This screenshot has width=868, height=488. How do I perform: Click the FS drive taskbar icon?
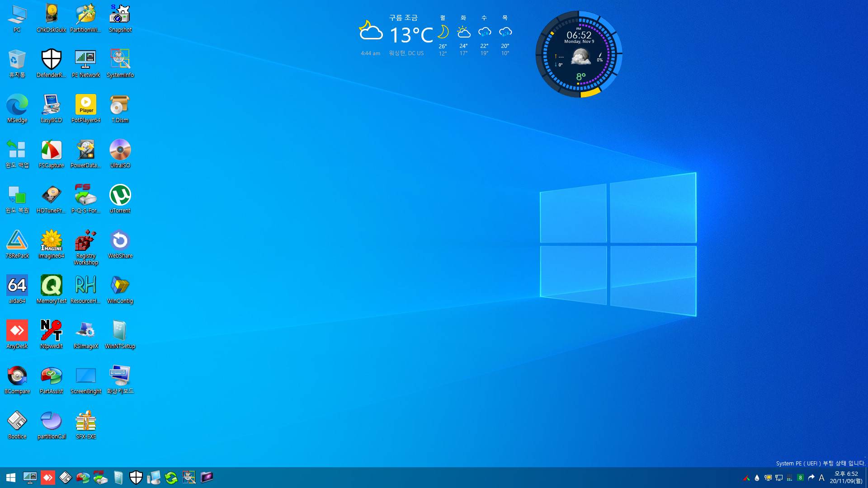click(x=100, y=478)
